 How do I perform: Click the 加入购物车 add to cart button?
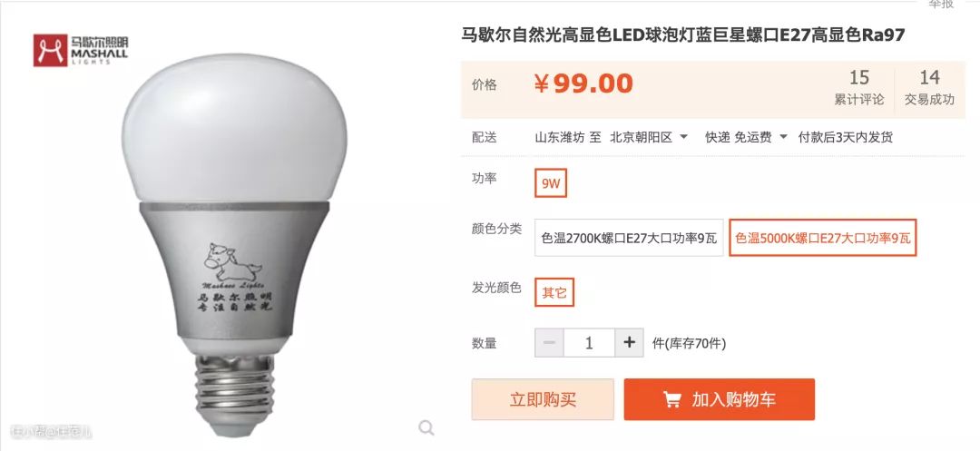(720, 400)
